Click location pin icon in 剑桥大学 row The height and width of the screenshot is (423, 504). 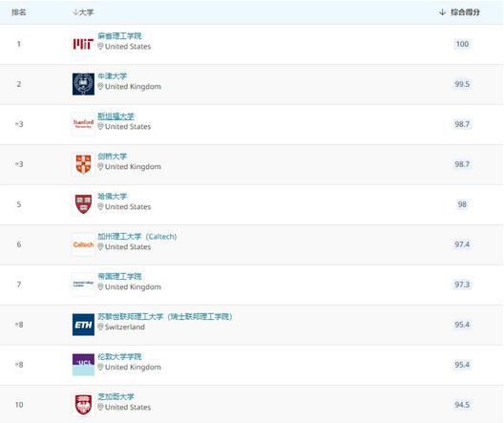100,166
